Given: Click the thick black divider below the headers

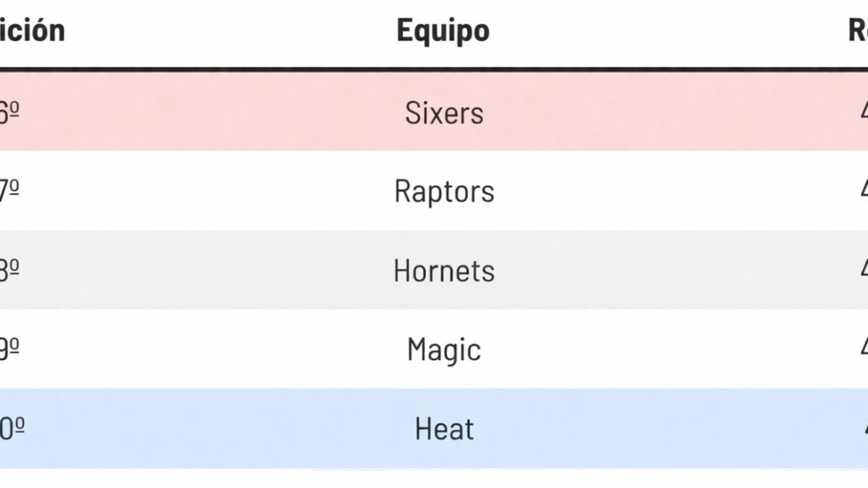Looking at the screenshot, I should tap(434, 69).
